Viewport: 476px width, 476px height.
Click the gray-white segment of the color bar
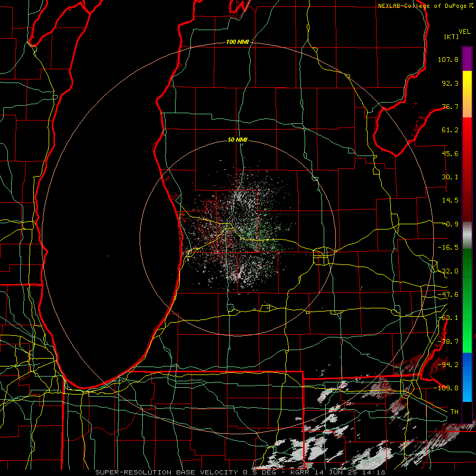tap(467, 235)
